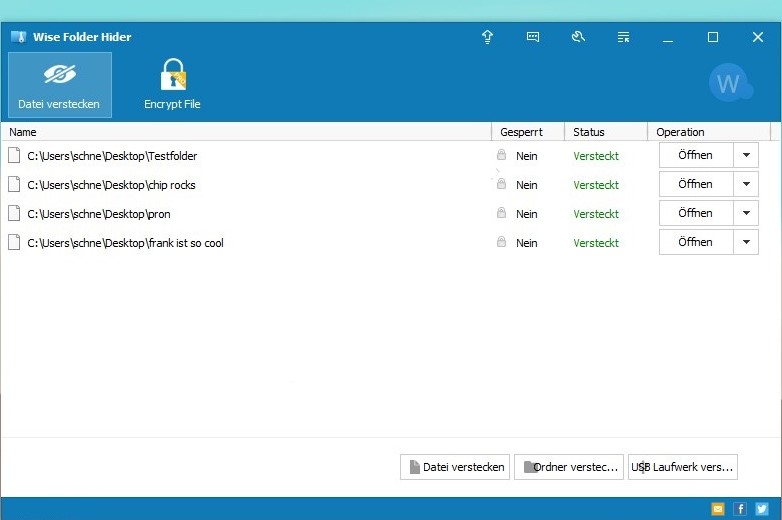The image size is (782, 520).
Task: Click the Datei verstecken button at bottom
Action: pyautogui.click(x=455, y=467)
